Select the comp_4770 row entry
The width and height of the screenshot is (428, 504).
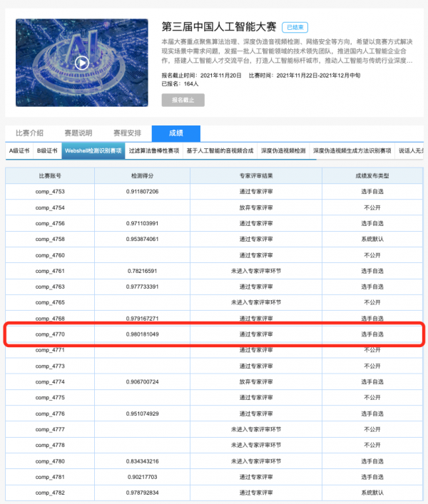pyautogui.click(x=214, y=334)
